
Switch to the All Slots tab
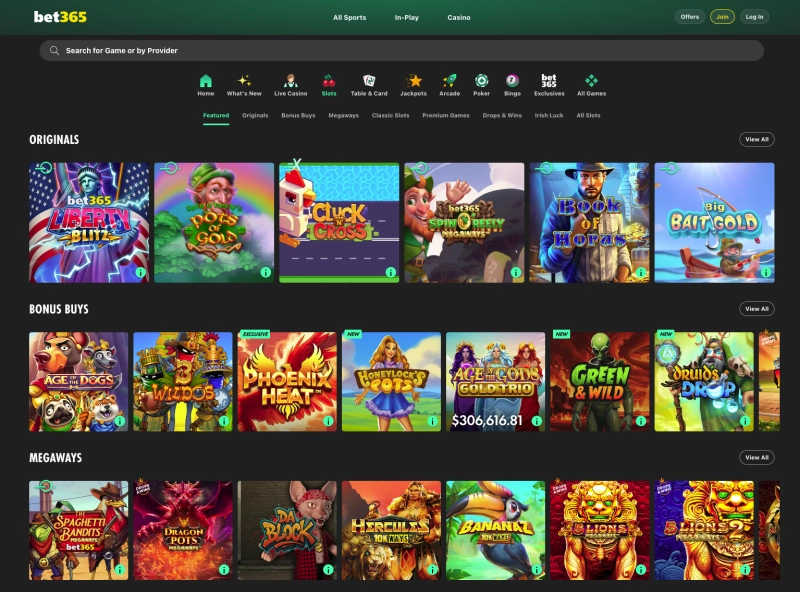click(588, 115)
